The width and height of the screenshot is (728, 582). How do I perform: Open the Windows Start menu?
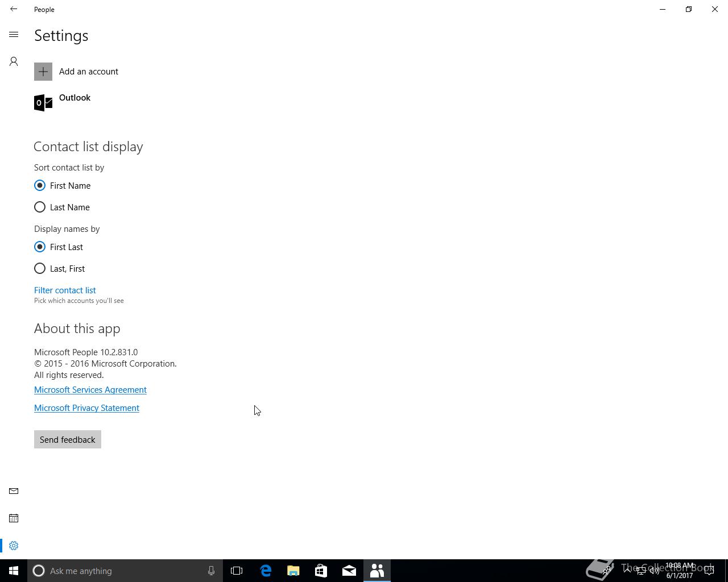(x=14, y=571)
